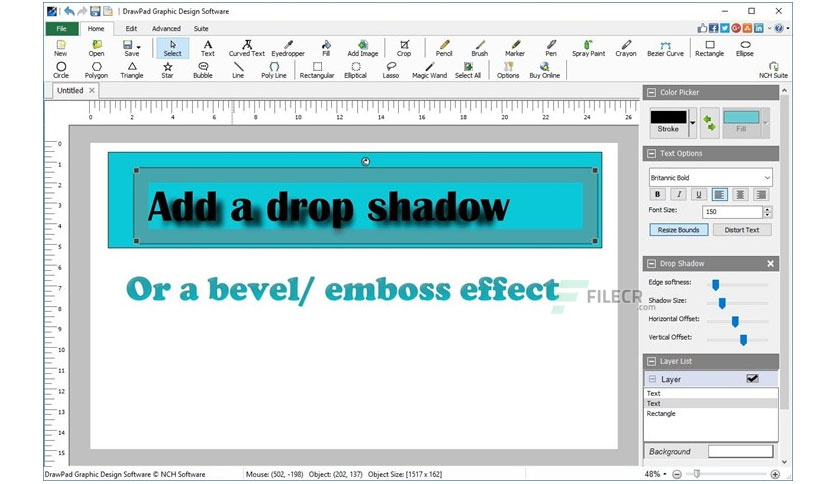Screen dimensions: 836x484
Task: Toggle Underline text formatting
Action: coord(698,195)
